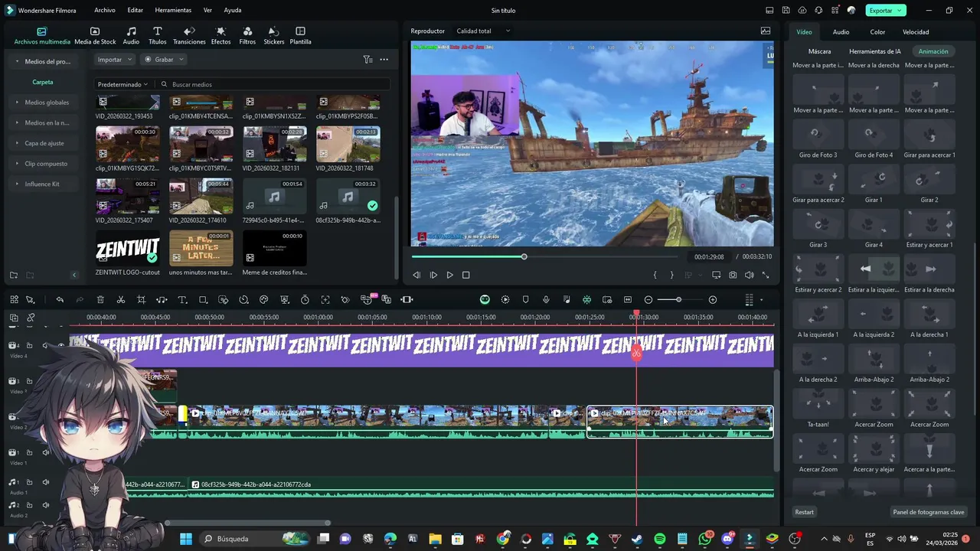The width and height of the screenshot is (980, 551).
Task: Expand the Influence Kit item
Action: (17, 184)
